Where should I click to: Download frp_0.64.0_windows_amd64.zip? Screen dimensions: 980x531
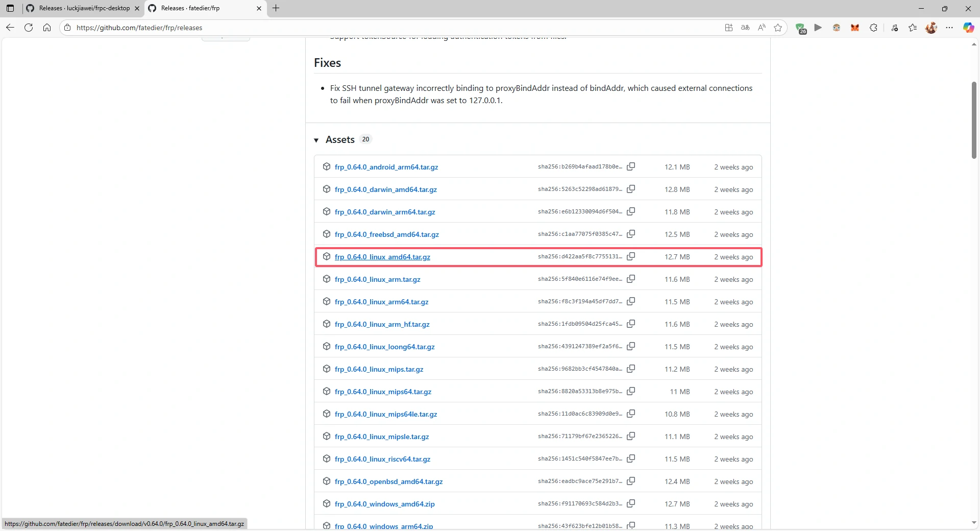click(385, 504)
